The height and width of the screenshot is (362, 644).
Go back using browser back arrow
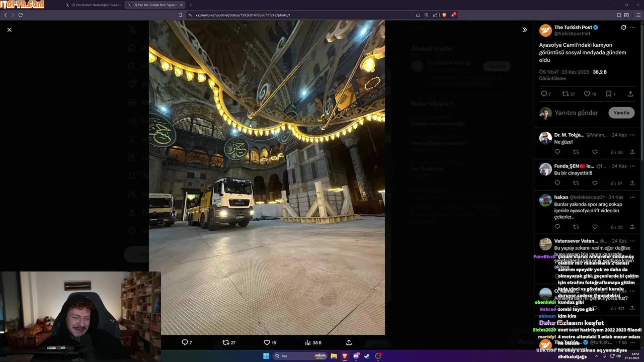click(x=6, y=15)
